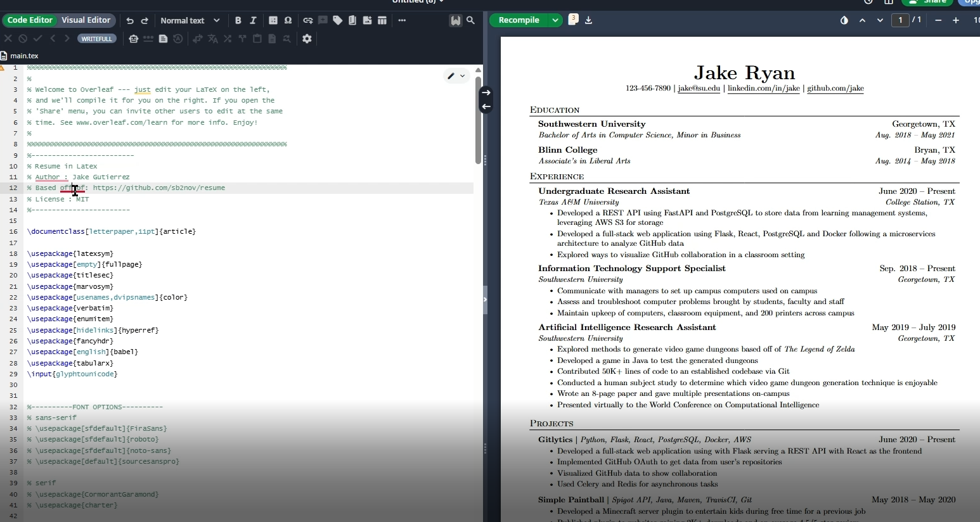Click 'Southwestern University' heading in PDF
Image resolution: width=980 pixels, height=522 pixels.
(591, 124)
